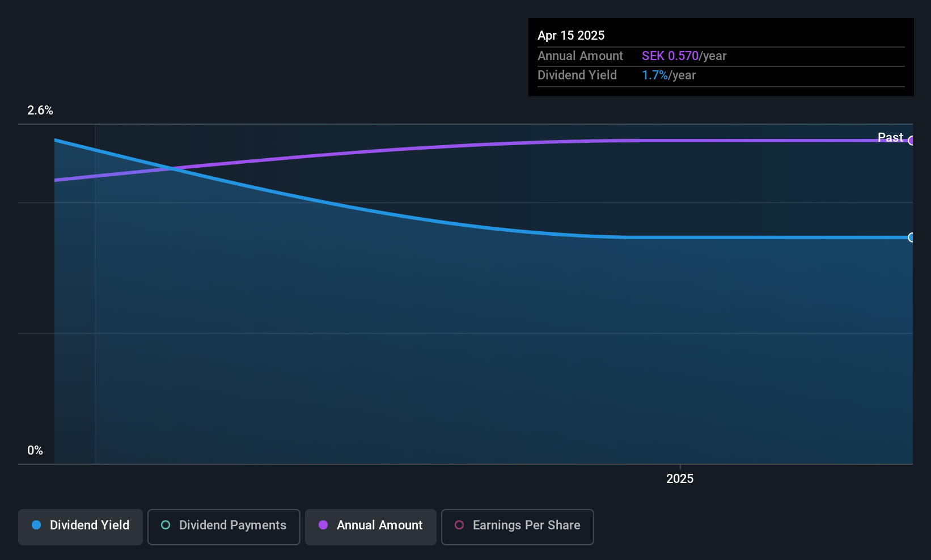Click the 2.6% y-axis label
Image resolution: width=931 pixels, height=560 pixels.
pyautogui.click(x=40, y=111)
